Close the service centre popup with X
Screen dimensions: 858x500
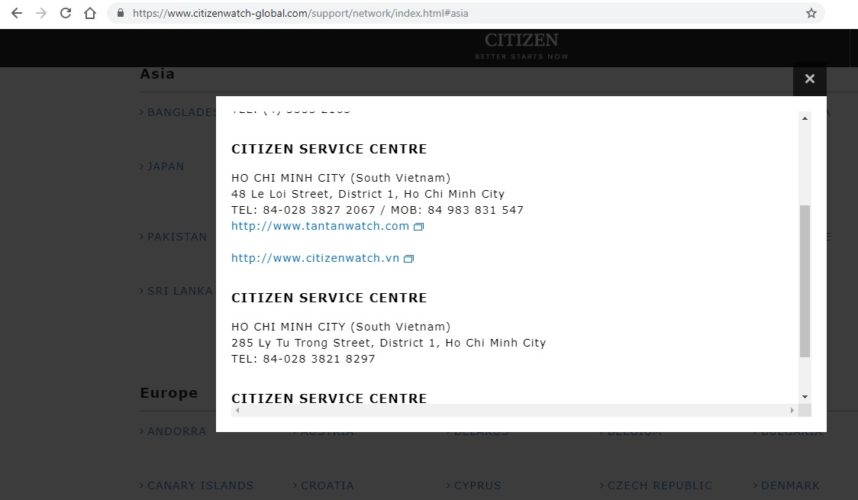[809, 79]
